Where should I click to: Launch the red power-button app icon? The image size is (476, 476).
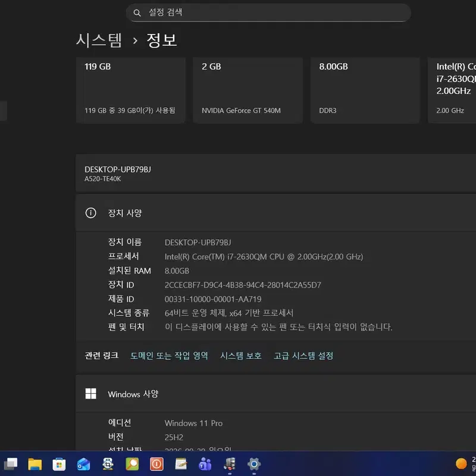tap(156, 464)
